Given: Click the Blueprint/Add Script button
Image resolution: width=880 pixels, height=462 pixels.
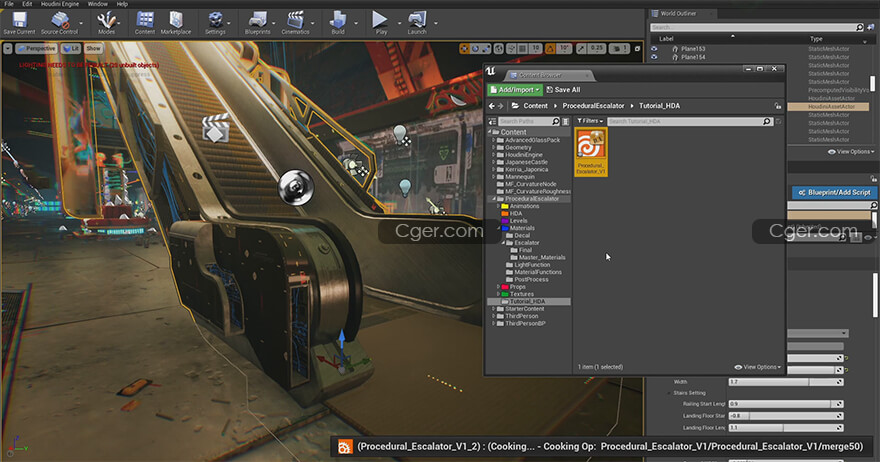Looking at the screenshot, I should point(834,193).
